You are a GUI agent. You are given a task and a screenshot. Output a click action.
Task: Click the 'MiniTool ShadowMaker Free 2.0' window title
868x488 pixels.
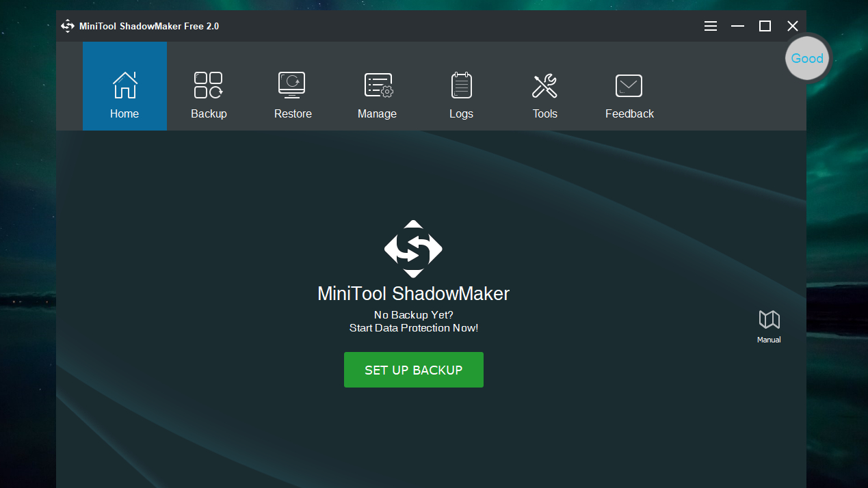149,26
